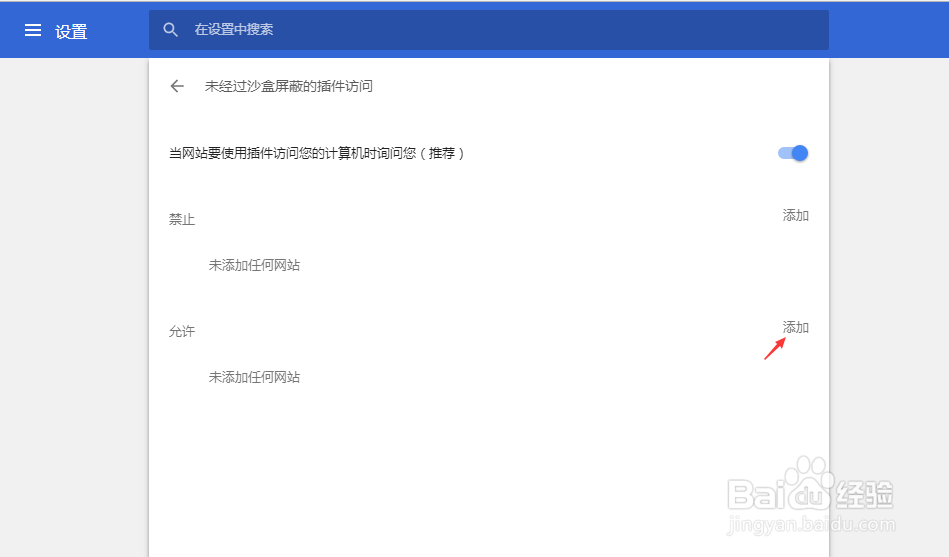Open the hamburger main menu

click(33, 30)
